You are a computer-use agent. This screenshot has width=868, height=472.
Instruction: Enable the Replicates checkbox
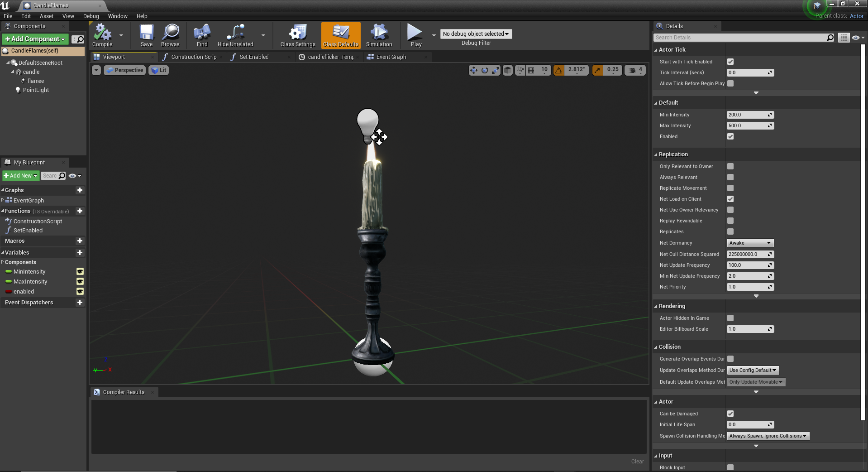coord(730,231)
